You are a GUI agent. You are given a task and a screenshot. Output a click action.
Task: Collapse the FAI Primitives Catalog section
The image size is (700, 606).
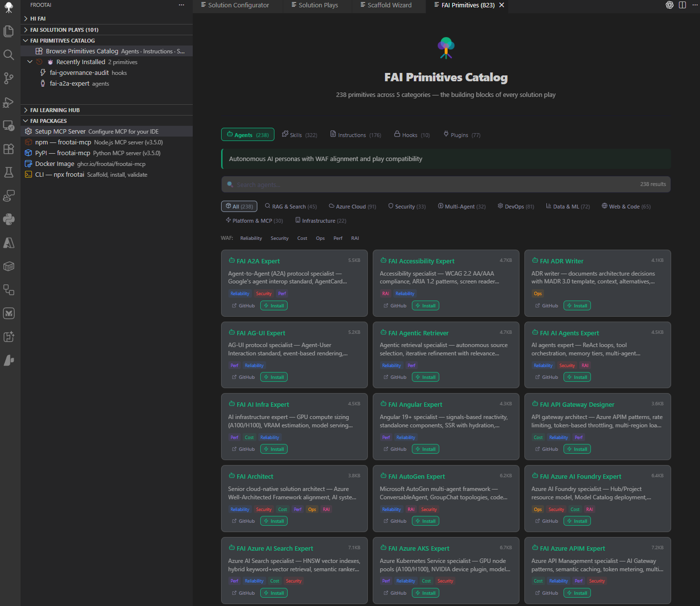click(x=107, y=41)
